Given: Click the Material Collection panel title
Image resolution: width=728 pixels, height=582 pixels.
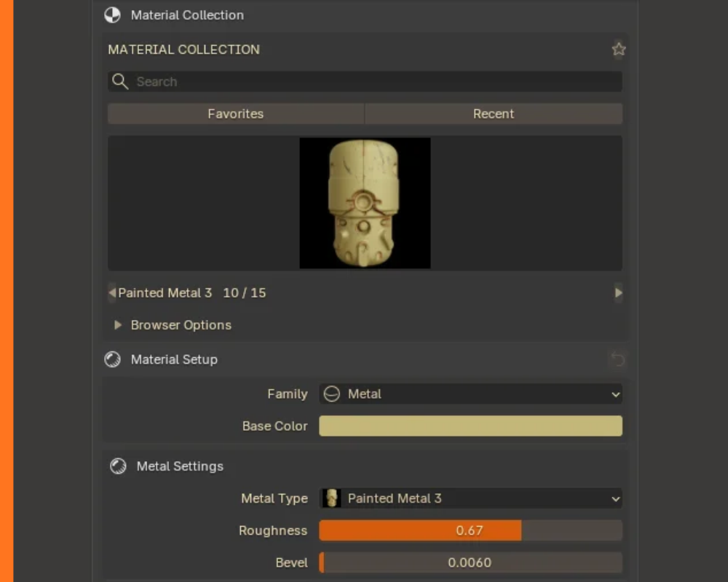Looking at the screenshot, I should click(187, 15).
